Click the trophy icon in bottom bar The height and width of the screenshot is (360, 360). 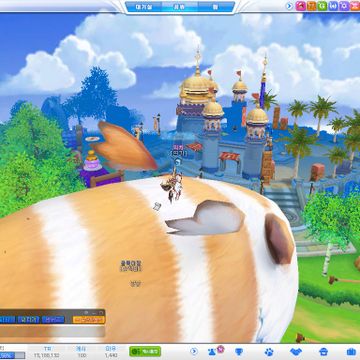coord(239,352)
